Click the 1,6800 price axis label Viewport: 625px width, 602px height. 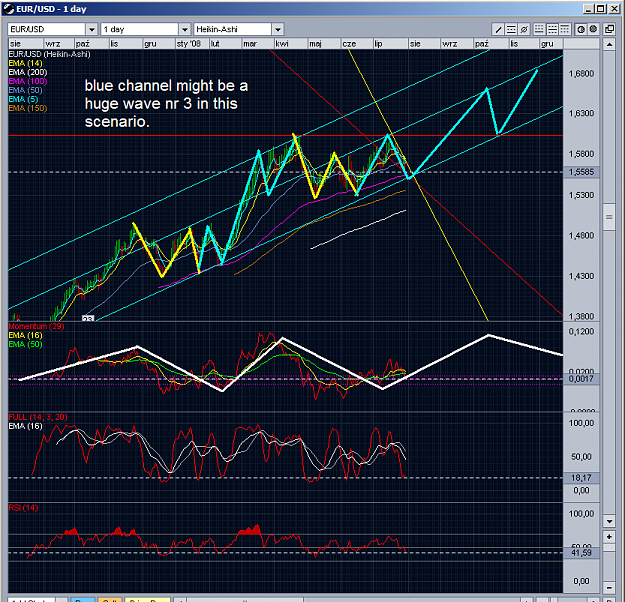click(x=581, y=74)
